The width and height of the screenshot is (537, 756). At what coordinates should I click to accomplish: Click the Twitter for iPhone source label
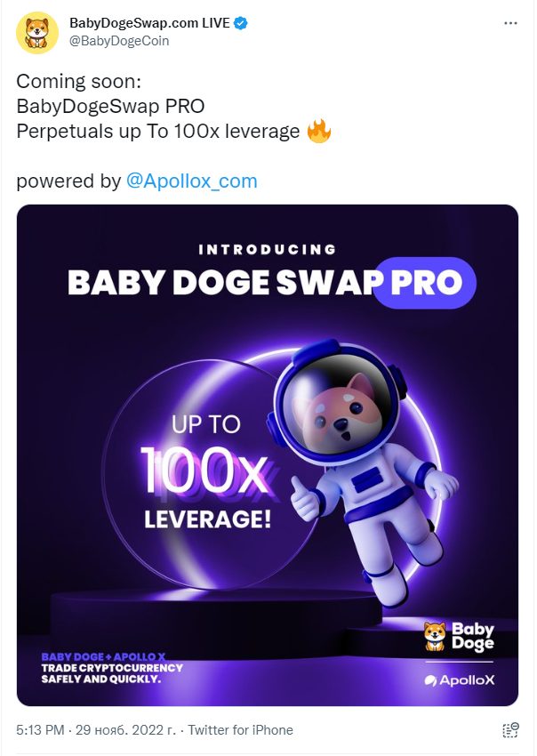tap(241, 730)
